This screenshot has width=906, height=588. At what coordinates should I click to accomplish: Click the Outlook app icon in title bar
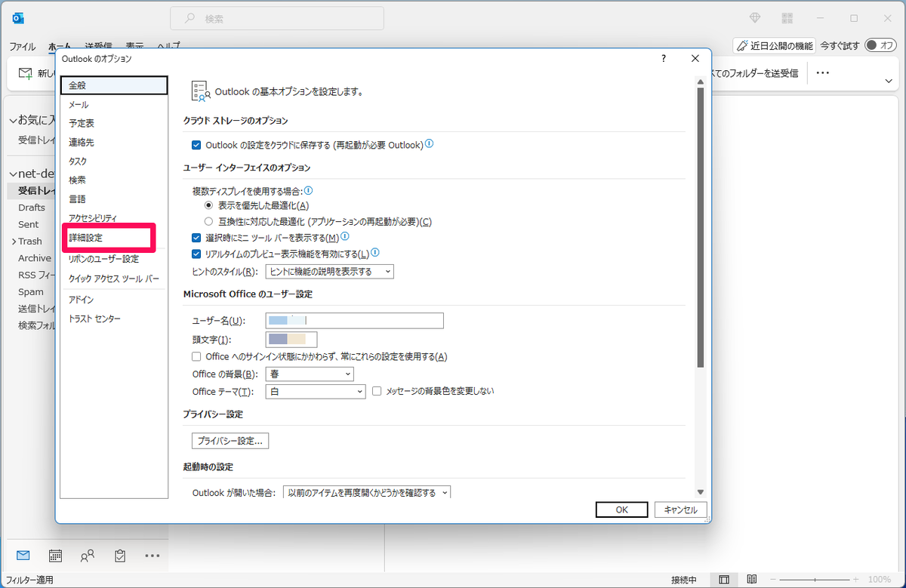click(18, 18)
